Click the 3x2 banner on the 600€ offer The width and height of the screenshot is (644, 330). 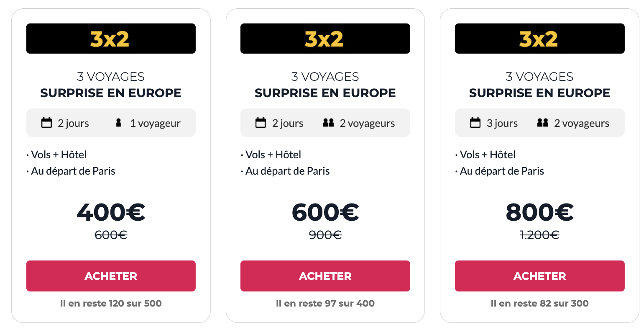click(325, 39)
